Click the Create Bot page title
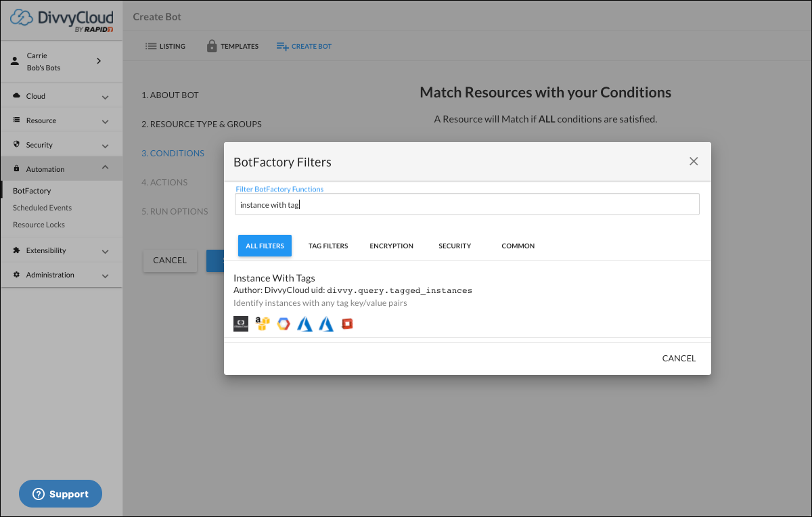Viewport: 812px width, 517px height. [x=157, y=17]
